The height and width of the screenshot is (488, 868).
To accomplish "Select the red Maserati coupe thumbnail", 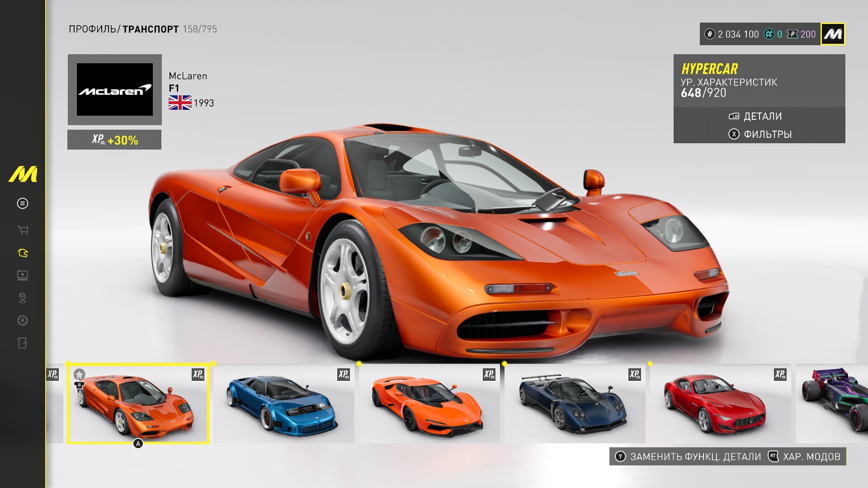I will 720,404.
